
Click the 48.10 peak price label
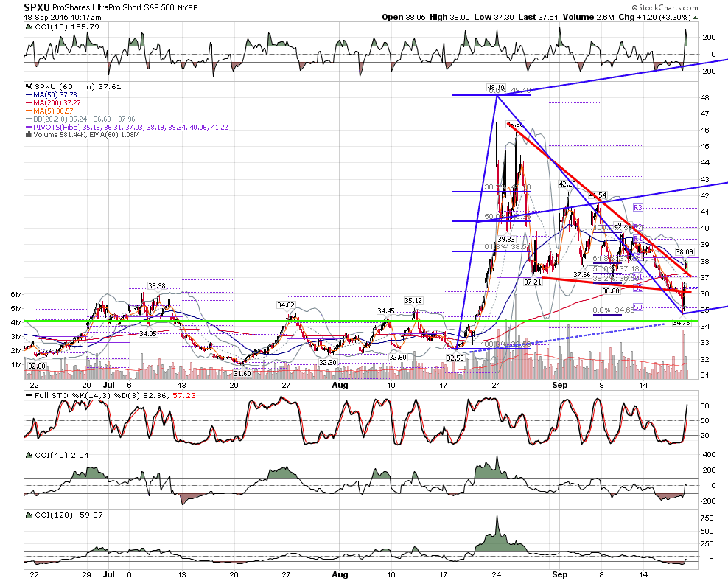click(496, 87)
